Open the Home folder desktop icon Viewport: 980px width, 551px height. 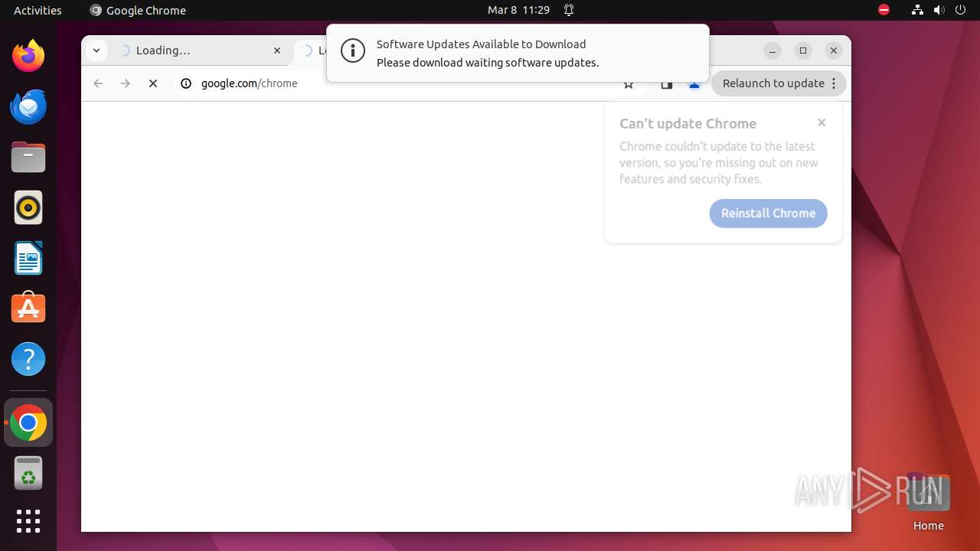928,502
